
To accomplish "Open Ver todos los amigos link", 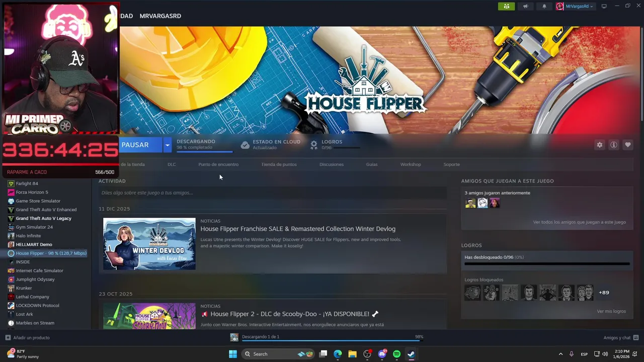I will point(580,222).
